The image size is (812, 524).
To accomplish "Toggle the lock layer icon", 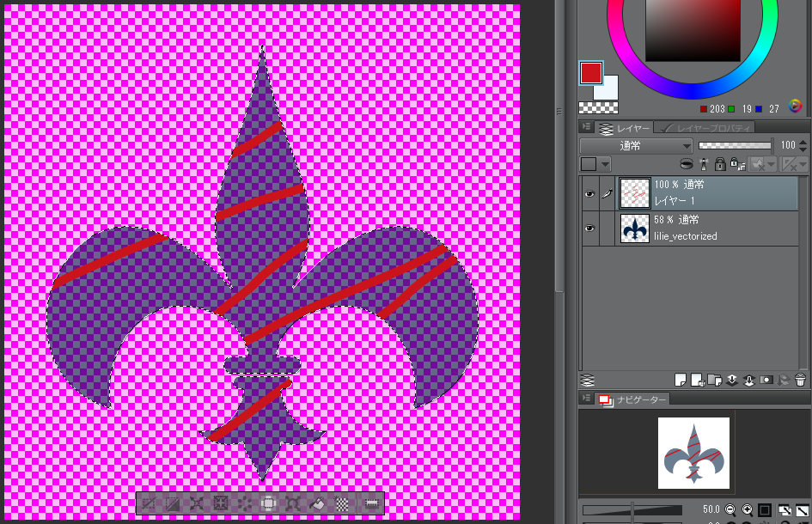I will tap(719, 164).
